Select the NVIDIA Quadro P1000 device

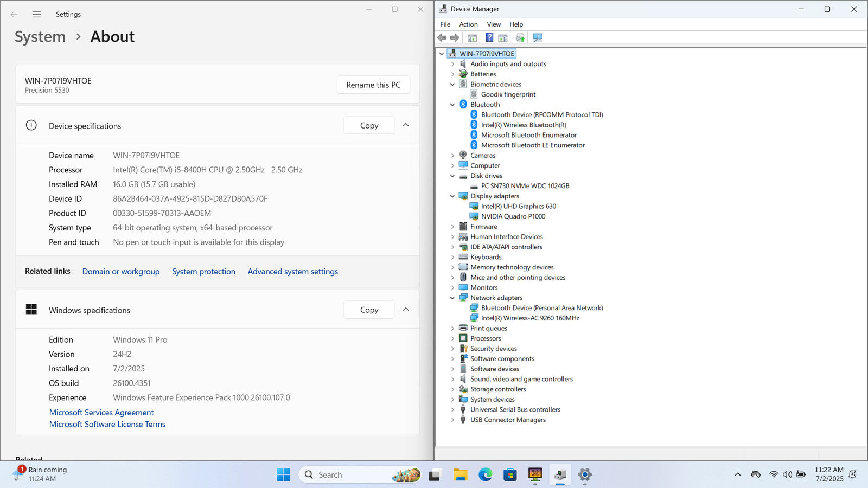pos(513,216)
